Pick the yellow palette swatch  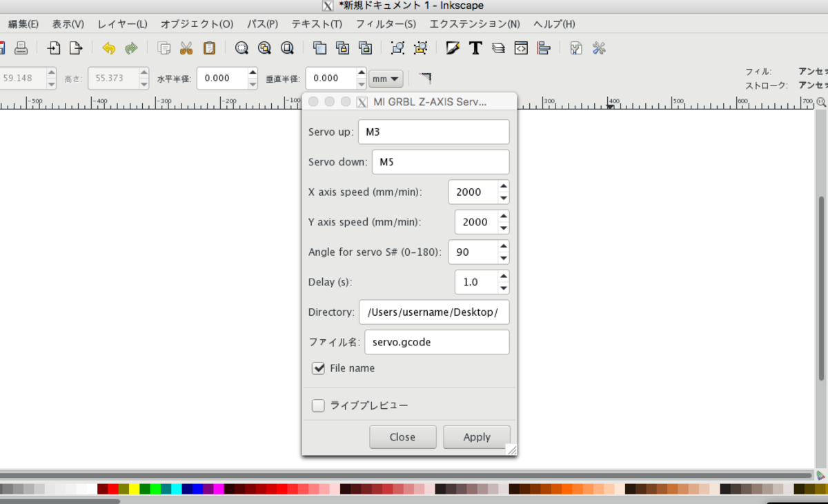click(x=134, y=489)
